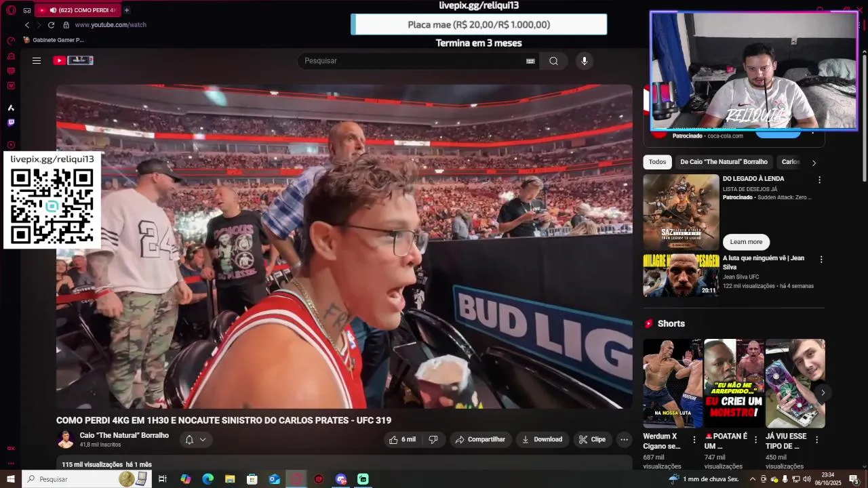Open weather widget 1 mm de chuva
Viewport: 868px width, 488px height.
(x=704, y=479)
